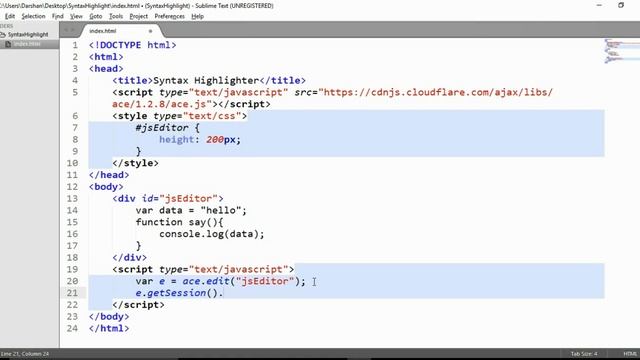Screen dimensions: 640x360
Task: Click the <!DOCTYPE html> declaration
Action: (x=133, y=45)
